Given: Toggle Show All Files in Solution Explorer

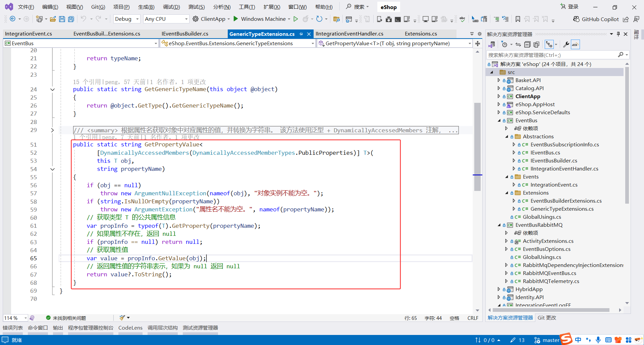Looking at the screenshot, I should coord(536,44).
